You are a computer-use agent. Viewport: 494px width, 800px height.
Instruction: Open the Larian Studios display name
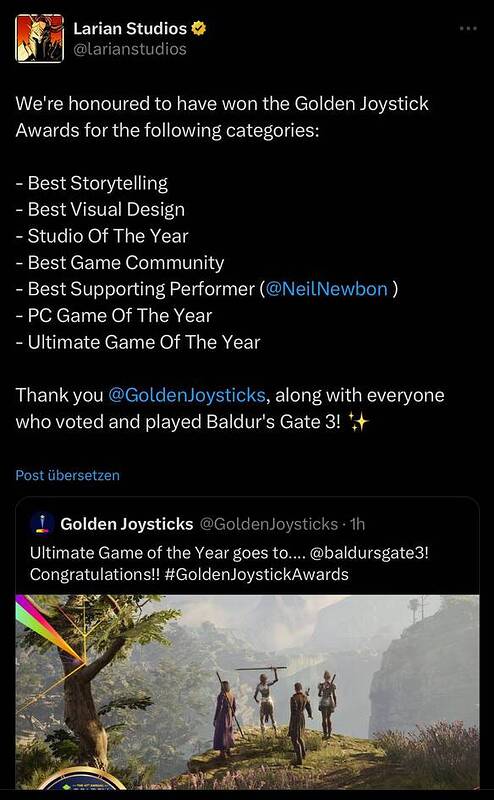[130, 29]
